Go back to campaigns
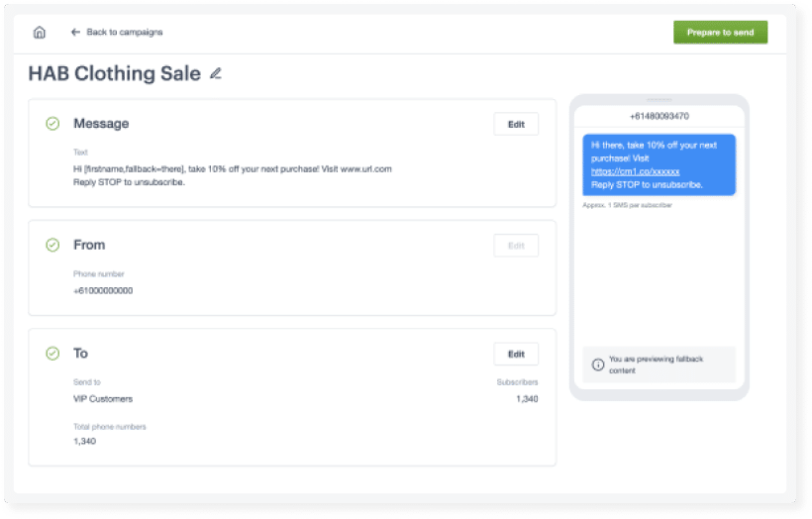This screenshot has width=812, height=519. (x=124, y=33)
